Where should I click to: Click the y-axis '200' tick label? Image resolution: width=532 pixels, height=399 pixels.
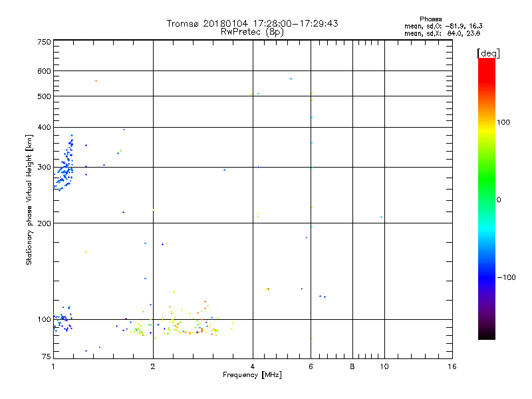coord(44,223)
